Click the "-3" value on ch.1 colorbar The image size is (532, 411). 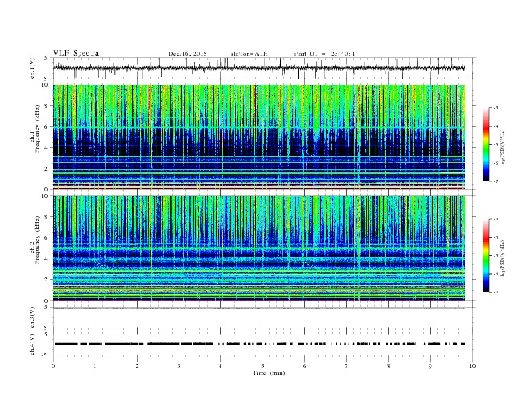coord(496,108)
